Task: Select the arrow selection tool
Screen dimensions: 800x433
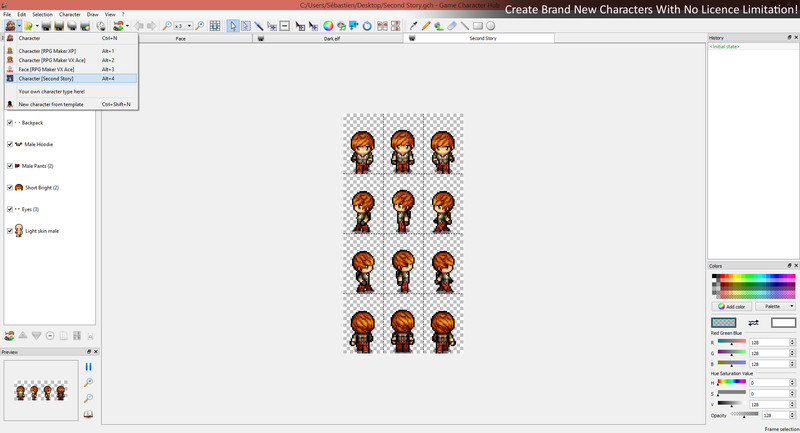Action: click(x=233, y=26)
